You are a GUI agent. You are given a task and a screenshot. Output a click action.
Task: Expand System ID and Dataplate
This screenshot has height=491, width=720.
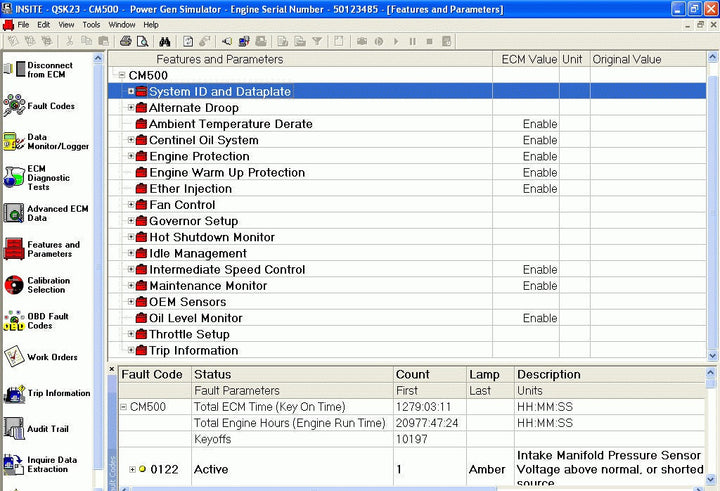(131, 91)
